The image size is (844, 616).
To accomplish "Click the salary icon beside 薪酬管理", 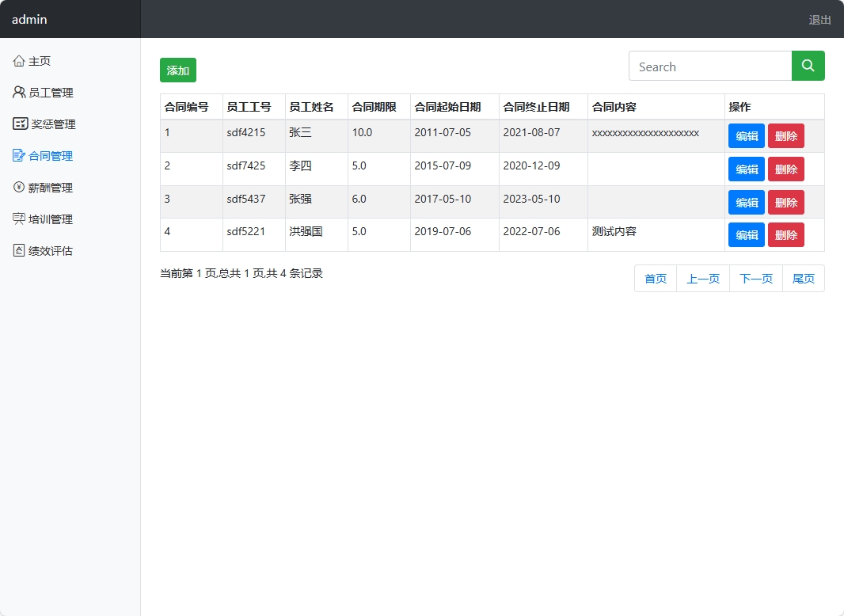I will click(19, 187).
